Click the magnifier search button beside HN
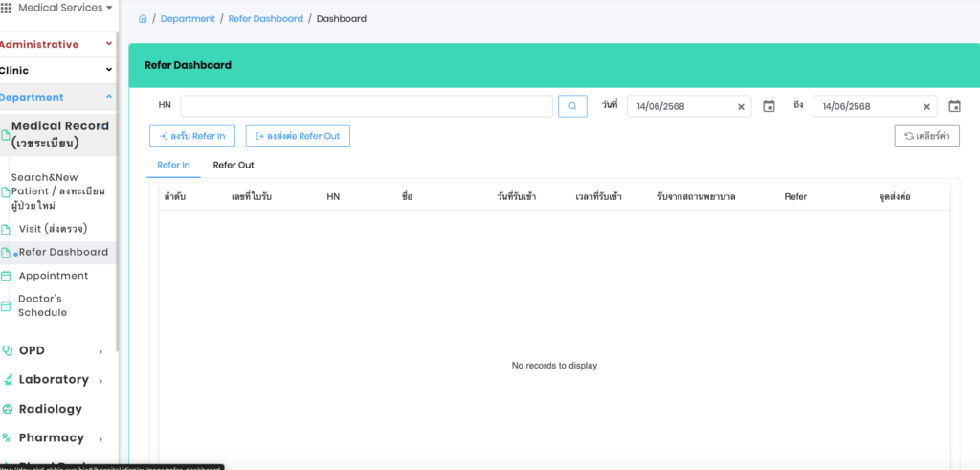The image size is (980, 470). click(572, 106)
